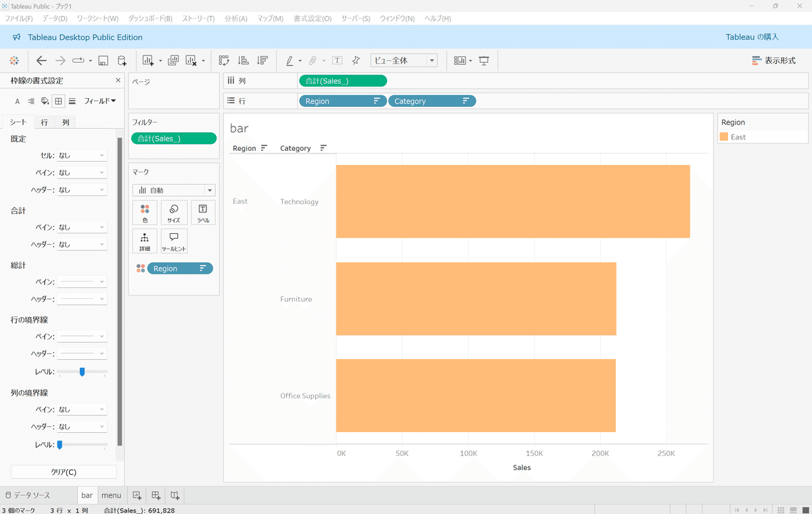This screenshot has width=812, height=514.
Task: Open the 既定 ペイン border dropdown
Action: (82, 172)
